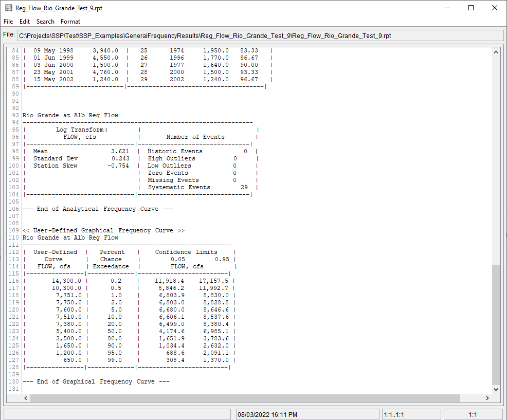This screenshot has width=507, height=420.
Task: Click the percent exceedance value 50.0
Action: tap(115, 331)
